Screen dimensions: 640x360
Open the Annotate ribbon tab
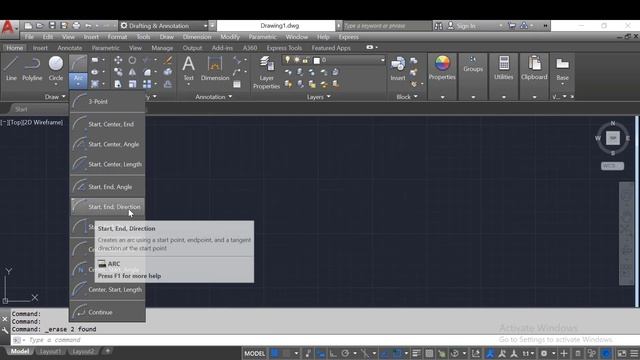tap(69, 48)
